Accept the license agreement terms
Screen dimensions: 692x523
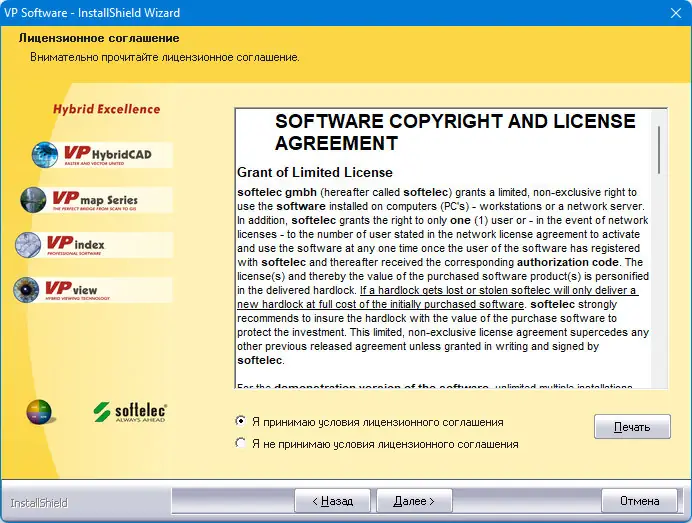pos(241,421)
